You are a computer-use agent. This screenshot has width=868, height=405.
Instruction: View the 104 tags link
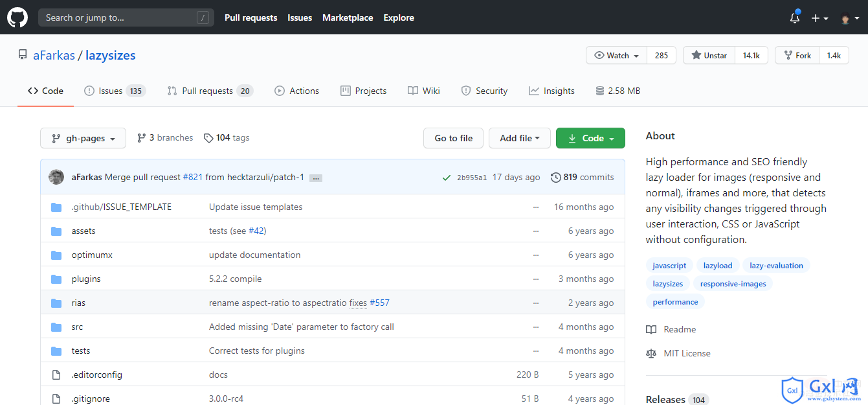227,138
